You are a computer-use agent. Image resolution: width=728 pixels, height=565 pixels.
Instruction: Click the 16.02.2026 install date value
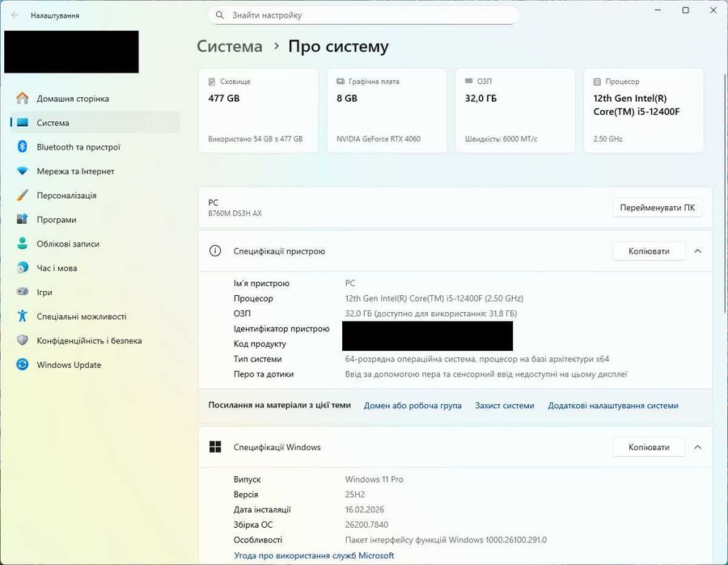(x=365, y=509)
